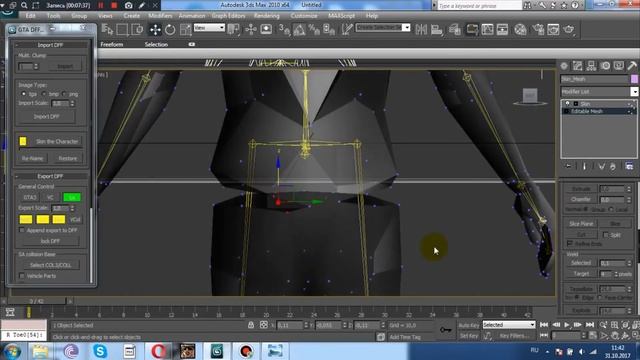Image resolution: width=640 pixels, height=360 pixels.
Task: Toggle the Angle Snap icon
Action: [299, 29]
